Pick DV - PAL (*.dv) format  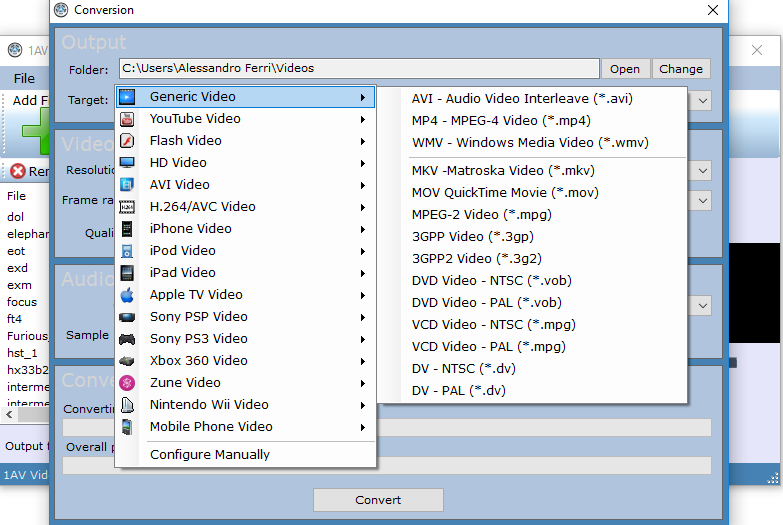[x=532, y=391]
